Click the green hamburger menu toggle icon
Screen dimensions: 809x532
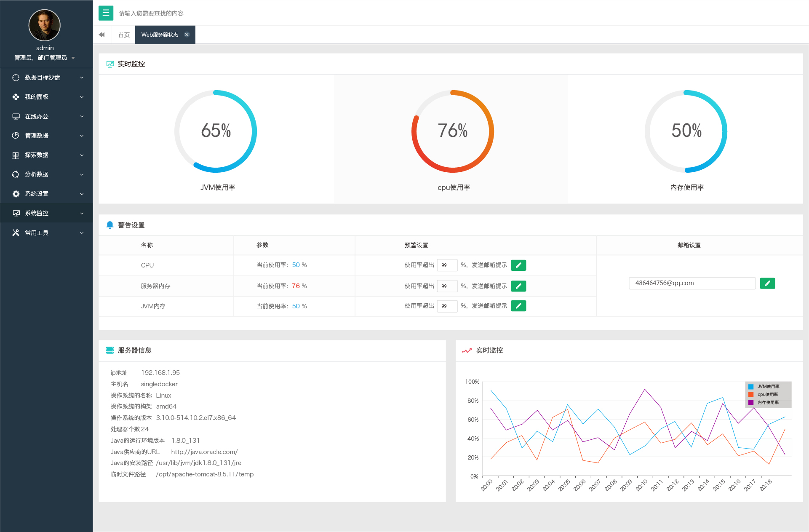[106, 13]
